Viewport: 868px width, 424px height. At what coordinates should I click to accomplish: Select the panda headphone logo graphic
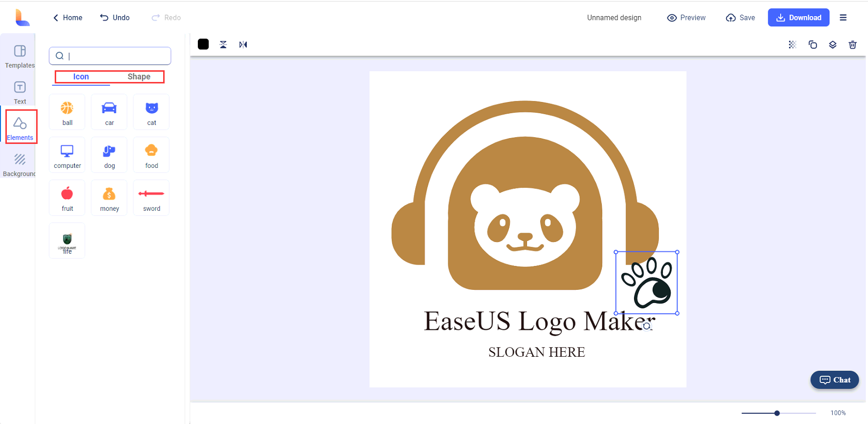click(525, 195)
